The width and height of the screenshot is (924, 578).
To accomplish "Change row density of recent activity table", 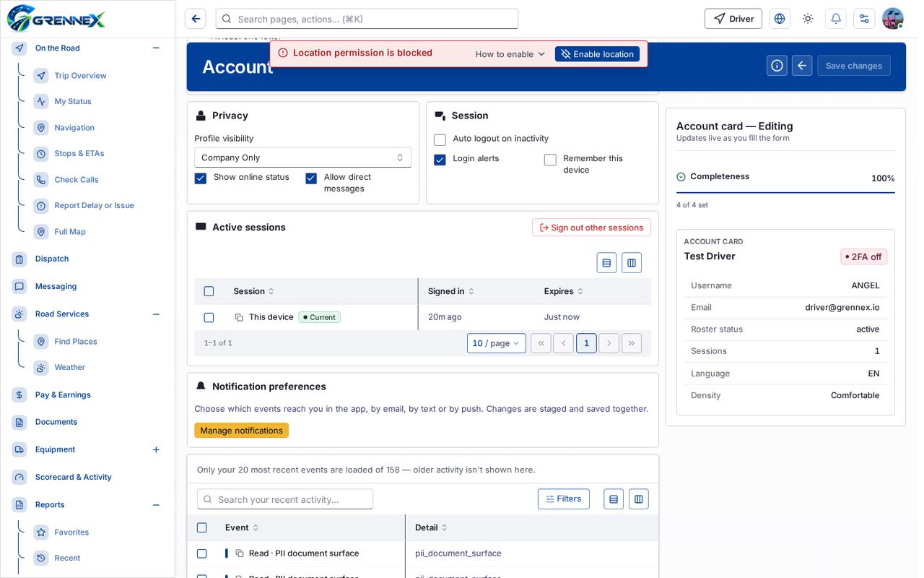I will click(614, 499).
